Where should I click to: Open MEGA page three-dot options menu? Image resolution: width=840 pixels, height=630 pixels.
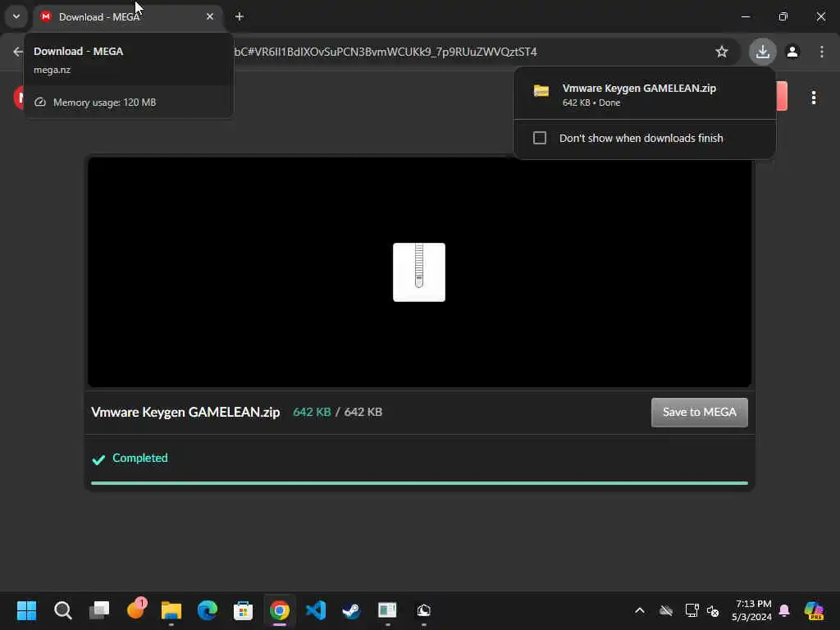(x=814, y=97)
